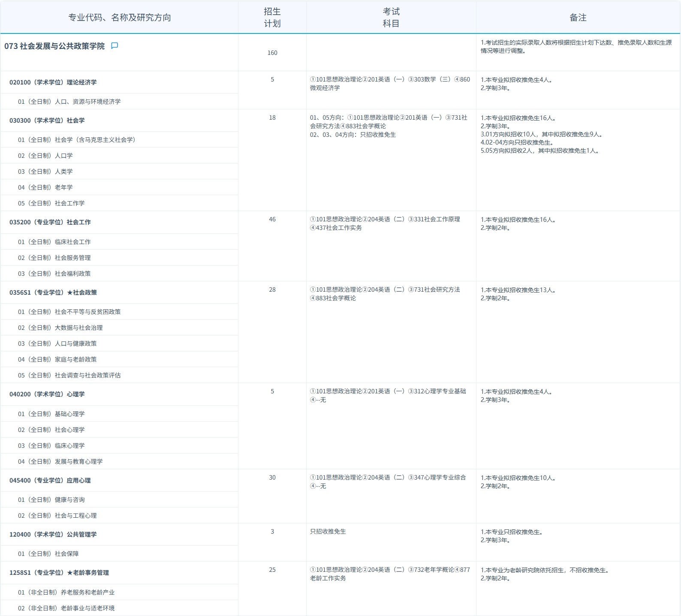Viewport: 681px width, 616px height.
Task: Open major 035200 社会工作
Action: pos(50,222)
